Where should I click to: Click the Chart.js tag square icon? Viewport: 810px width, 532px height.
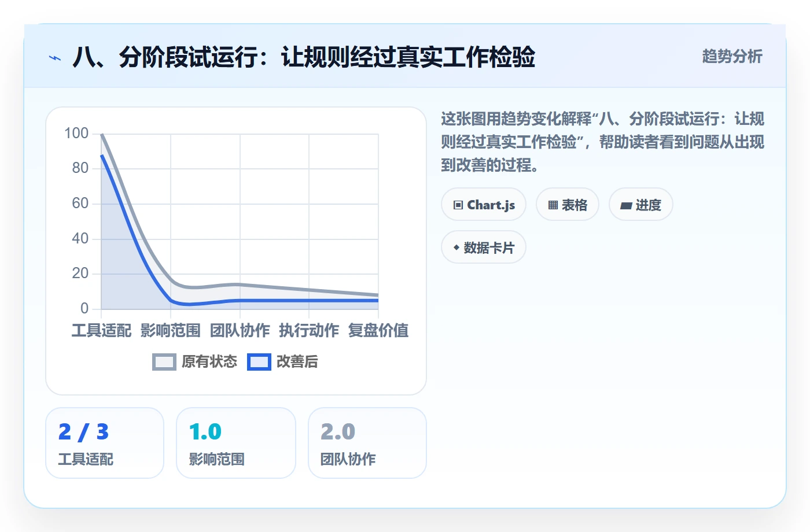pos(458,205)
